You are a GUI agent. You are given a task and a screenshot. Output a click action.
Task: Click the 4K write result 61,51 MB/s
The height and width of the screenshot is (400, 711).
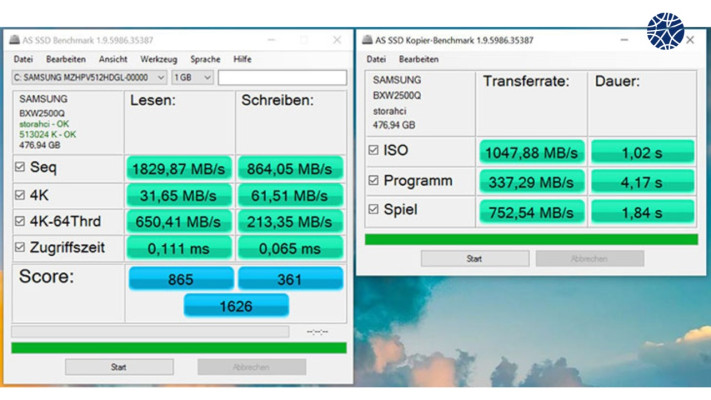[x=290, y=195]
